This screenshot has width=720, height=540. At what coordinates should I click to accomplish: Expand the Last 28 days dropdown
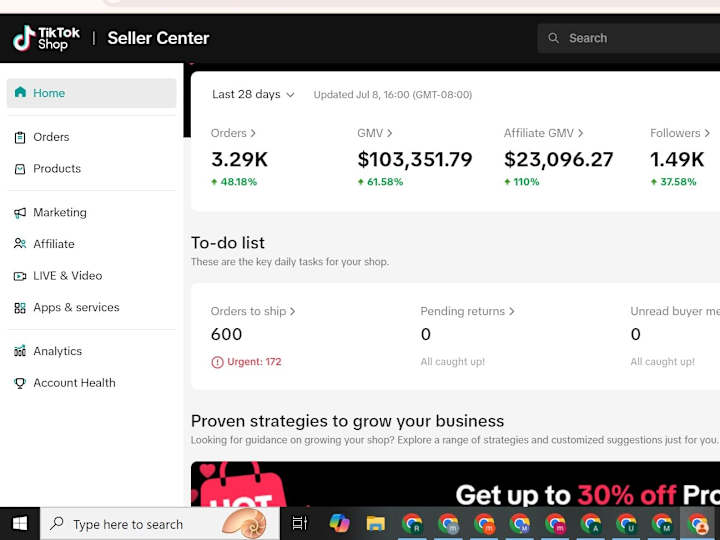click(253, 94)
